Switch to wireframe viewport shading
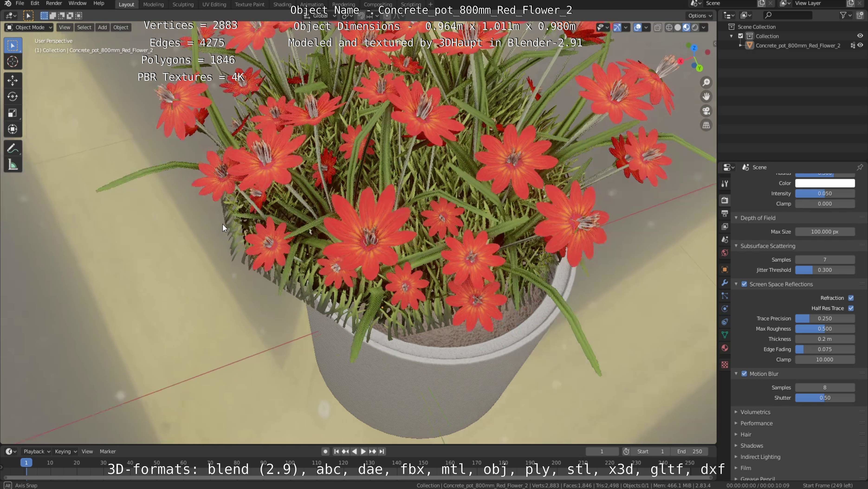868x489 pixels. click(x=669, y=27)
